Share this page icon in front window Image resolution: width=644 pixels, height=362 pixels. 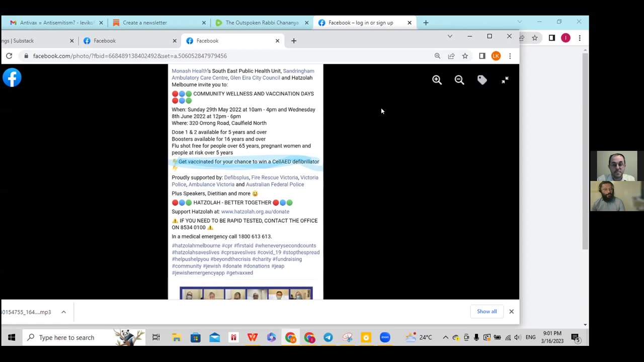451,56
